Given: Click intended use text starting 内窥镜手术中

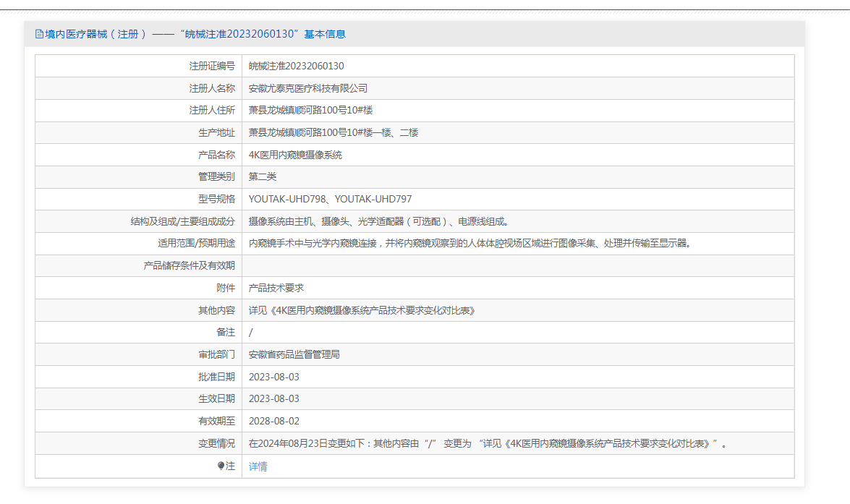Looking at the screenshot, I should click(x=470, y=244).
